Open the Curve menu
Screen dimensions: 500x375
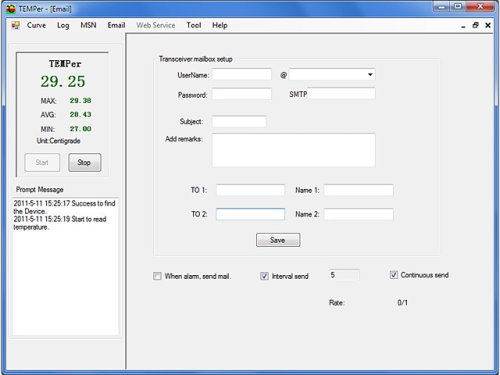(x=36, y=25)
